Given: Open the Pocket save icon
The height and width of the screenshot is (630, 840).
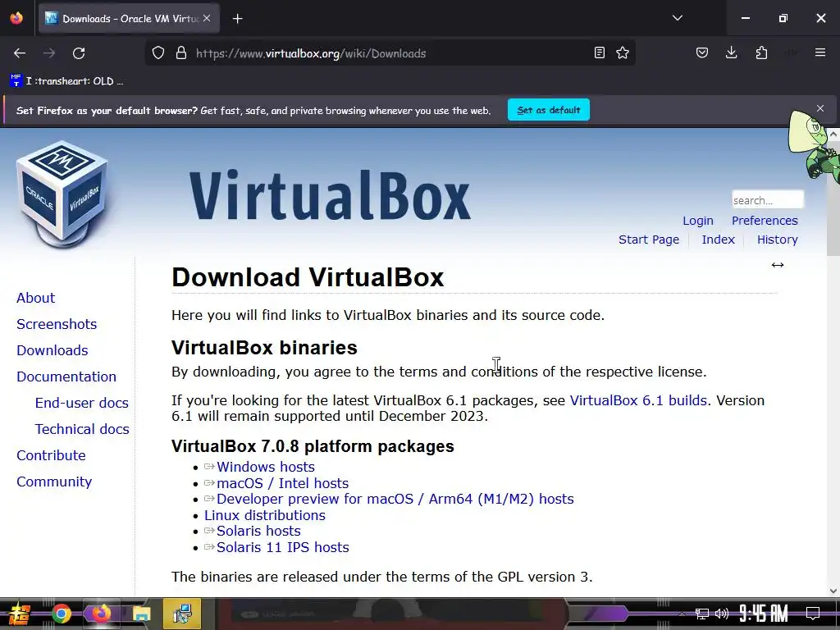Looking at the screenshot, I should pyautogui.click(x=702, y=53).
